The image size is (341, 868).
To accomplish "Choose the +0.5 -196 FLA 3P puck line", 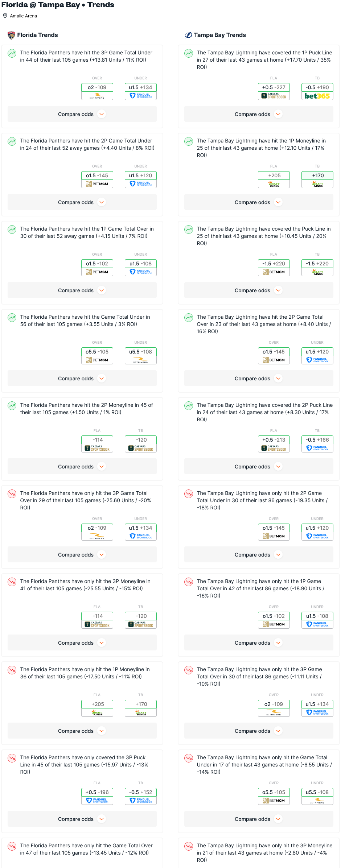I will [97, 792].
